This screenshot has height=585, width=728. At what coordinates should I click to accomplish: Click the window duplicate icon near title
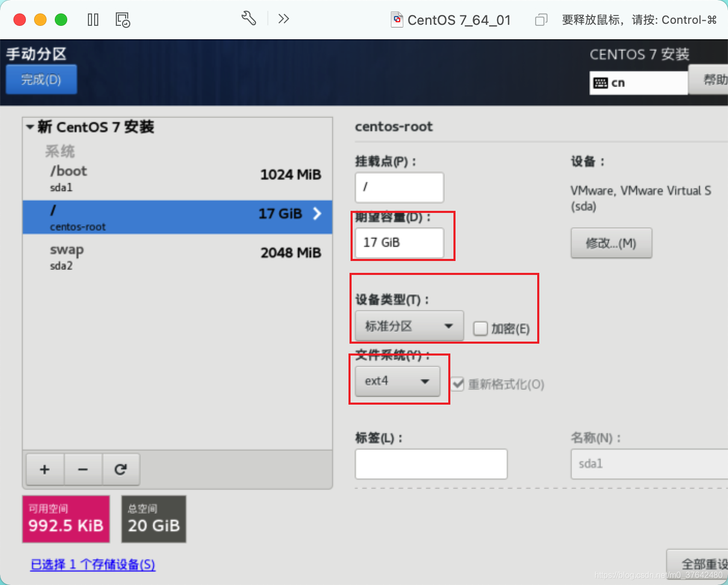(541, 20)
